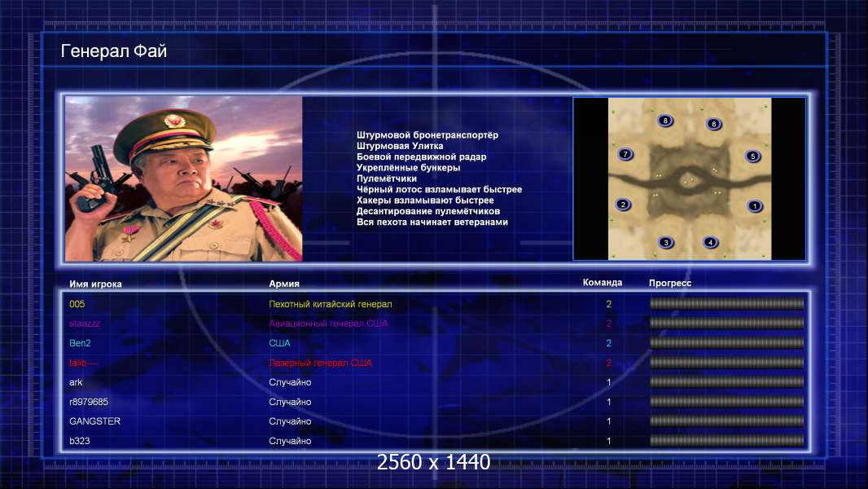
Task: Click r8979685's 'Случайно' army entry
Action: coord(290,402)
